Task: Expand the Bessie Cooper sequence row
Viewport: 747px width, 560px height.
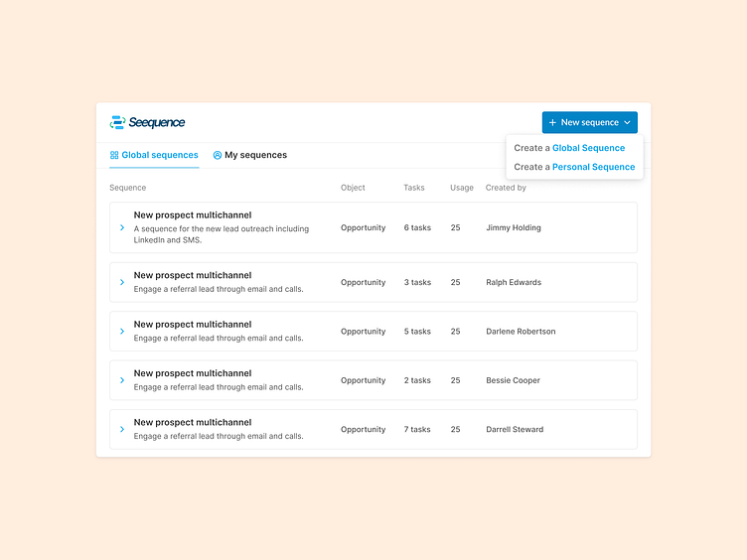Action: (122, 380)
